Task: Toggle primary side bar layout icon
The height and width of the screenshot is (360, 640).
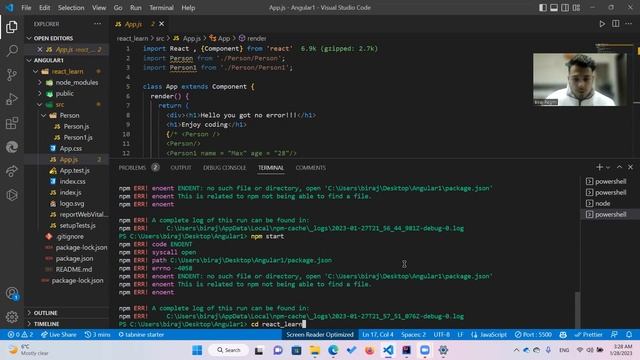Action: click(543, 8)
